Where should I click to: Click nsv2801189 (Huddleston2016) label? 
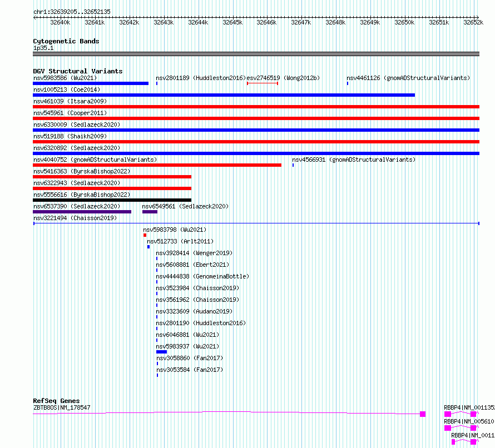click(x=201, y=78)
